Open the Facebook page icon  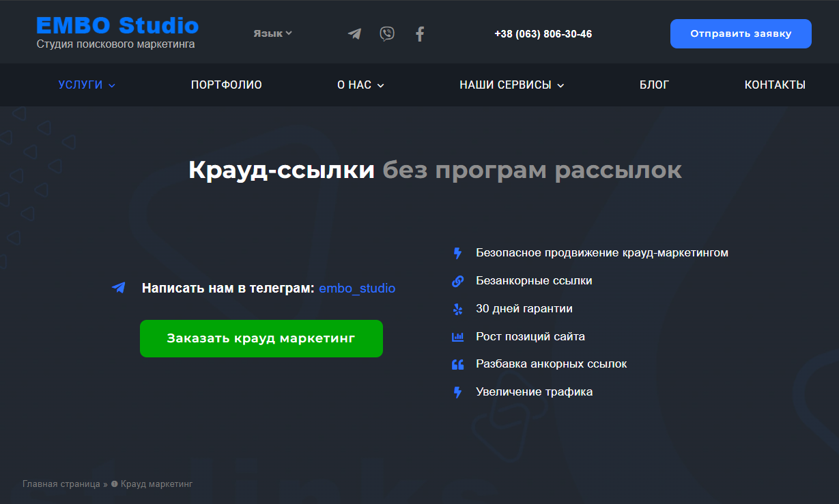[419, 33]
